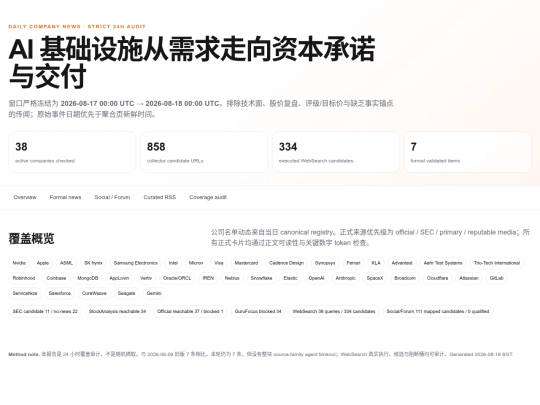Click the Visa chip

[x=219, y=263]
